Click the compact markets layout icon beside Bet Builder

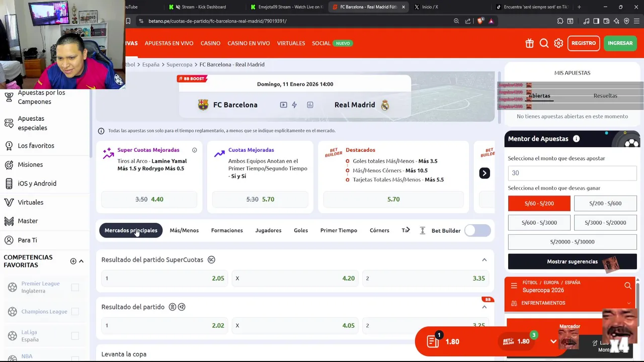(422, 230)
